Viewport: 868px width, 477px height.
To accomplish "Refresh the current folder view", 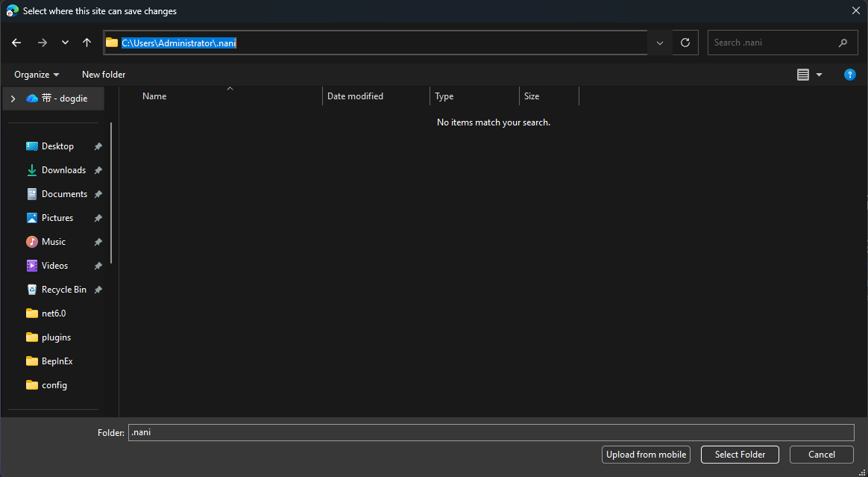I will click(685, 43).
